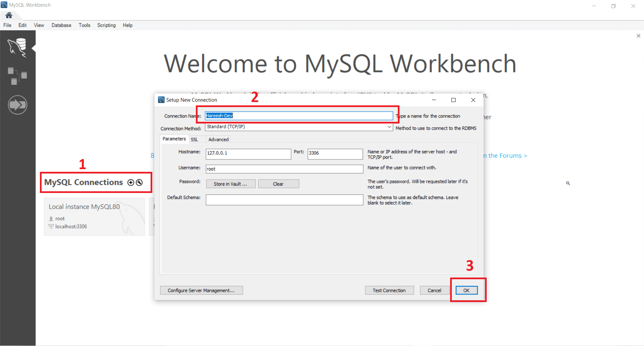Dismiss the welcome panel with the X icon

tap(638, 36)
